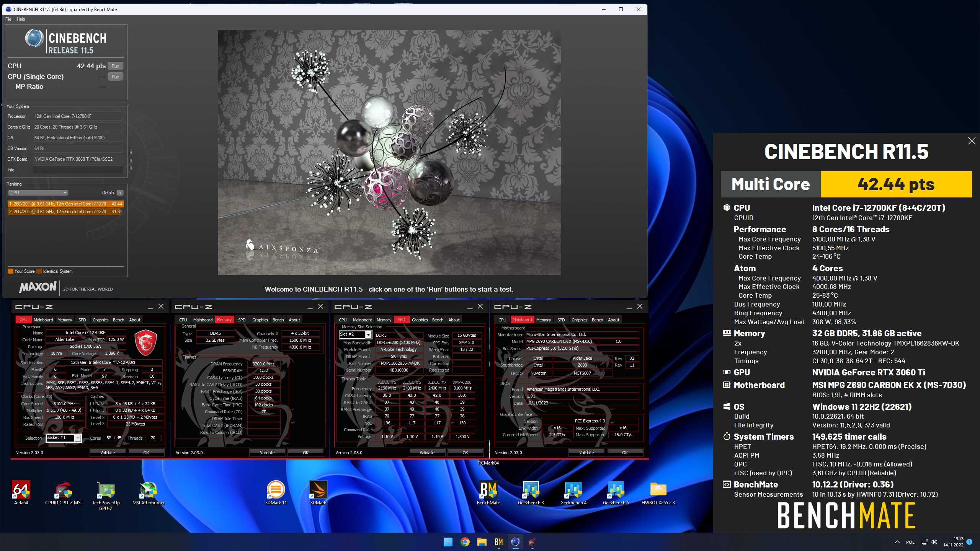
Task: Run the CPU multi-core test
Action: pyautogui.click(x=115, y=66)
